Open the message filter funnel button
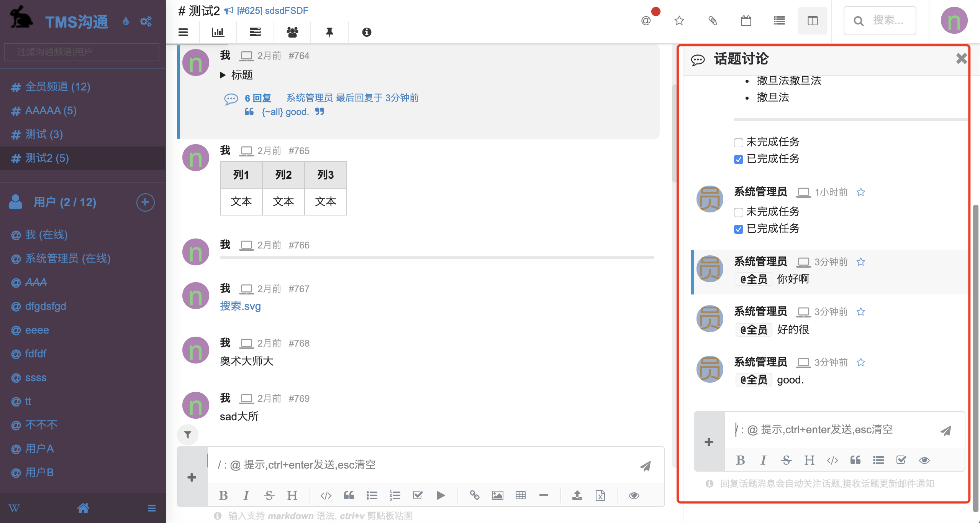 point(188,434)
